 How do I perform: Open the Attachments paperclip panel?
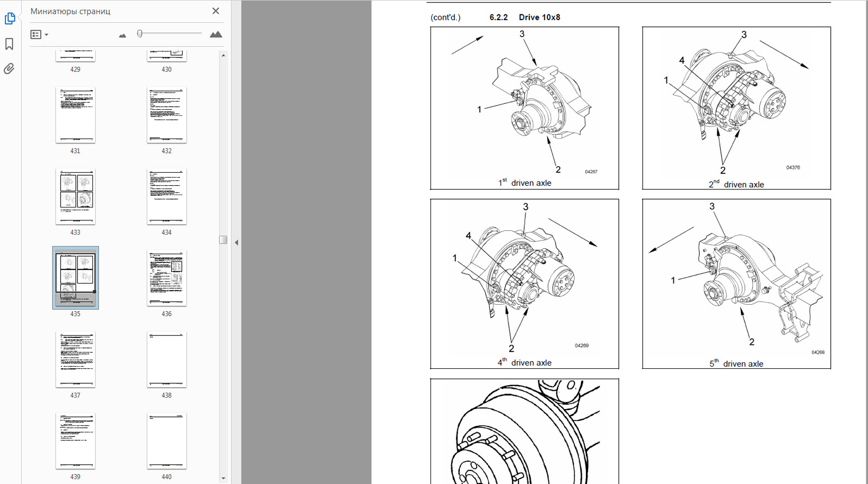tap(9, 69)
